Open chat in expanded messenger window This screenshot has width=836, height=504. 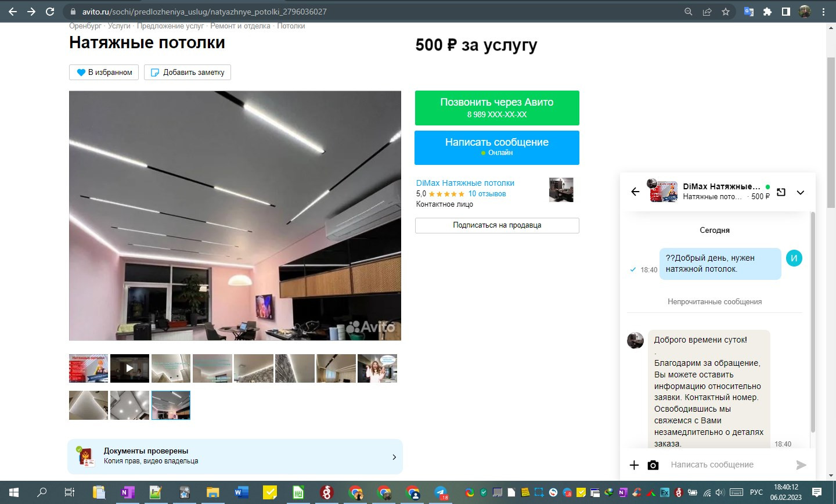781,192
